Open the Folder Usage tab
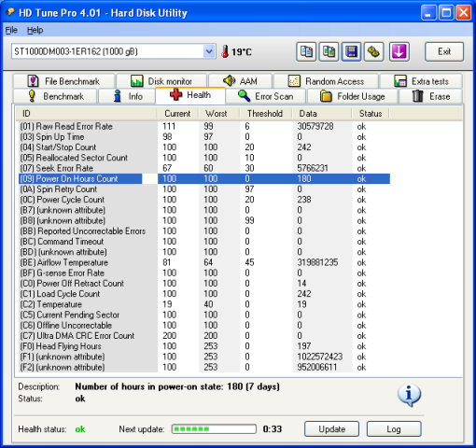476x448 pixels. [x=353, y=96]
